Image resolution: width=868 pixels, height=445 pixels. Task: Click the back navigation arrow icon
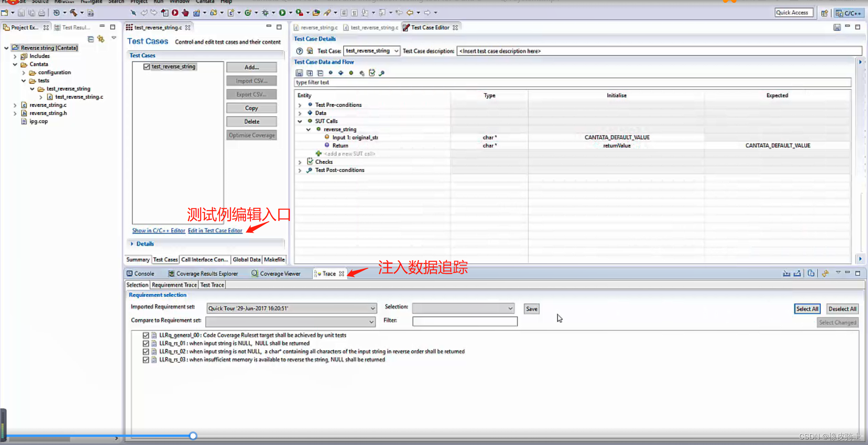tap(410, 13)
